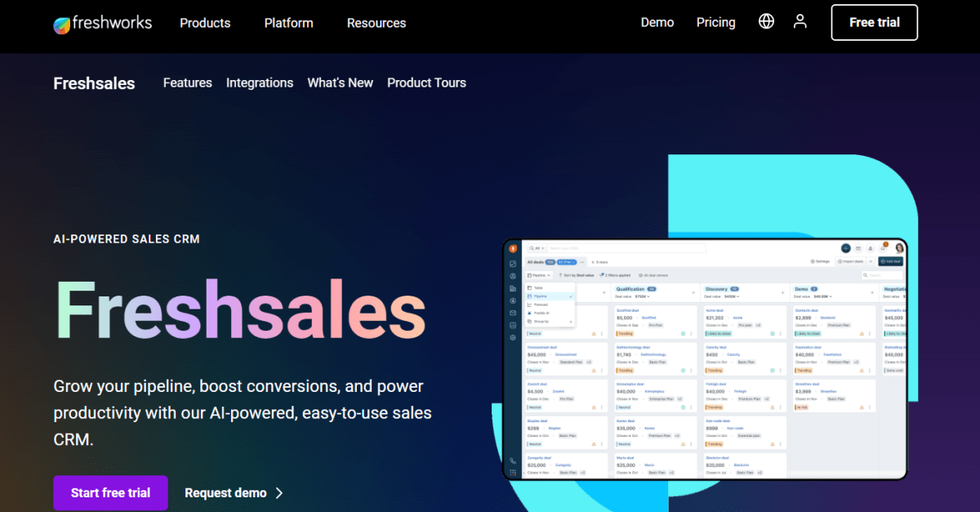Click the contacts icon in the CRM sidebar
The width and height of the screenshot is (980, 512).
pyautogui.click(x=512, y=275)
